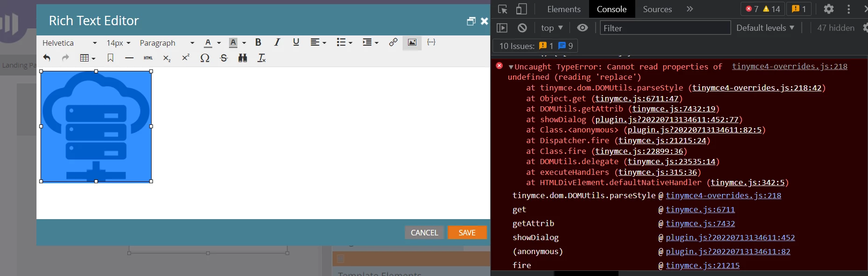Expand the text color picker arrow
868x276 pixels.
219,43
